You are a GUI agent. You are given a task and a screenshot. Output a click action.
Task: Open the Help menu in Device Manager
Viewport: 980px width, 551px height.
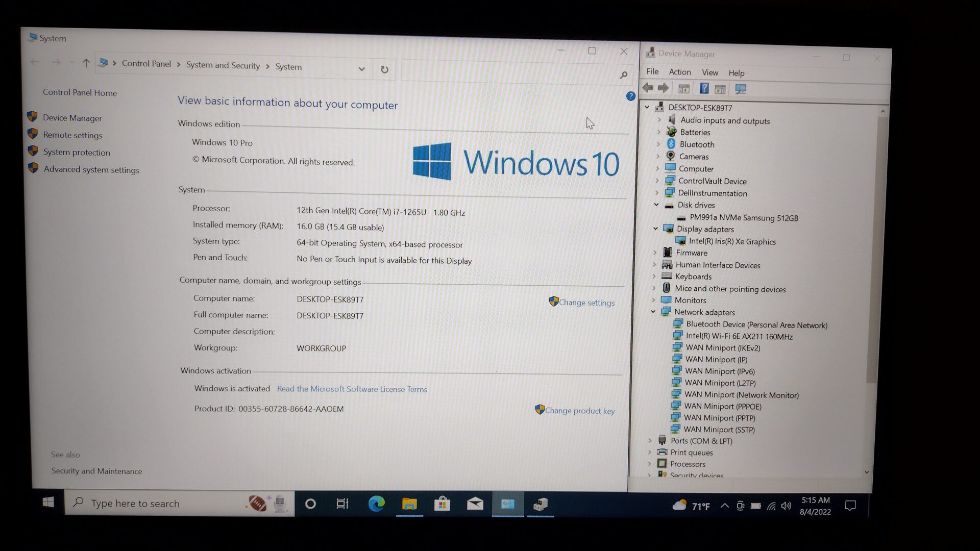(x=736, y=73)
